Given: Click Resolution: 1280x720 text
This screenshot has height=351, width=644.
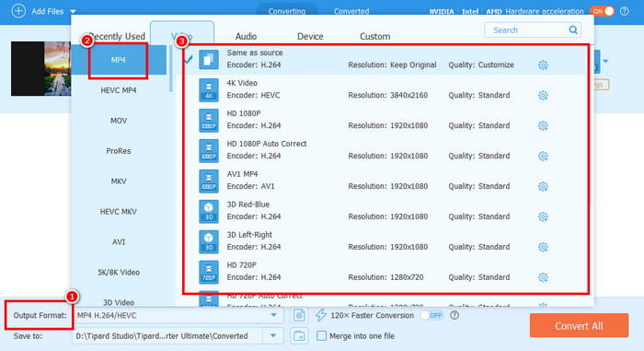Looking at the screenshot, I should [385, 277].
